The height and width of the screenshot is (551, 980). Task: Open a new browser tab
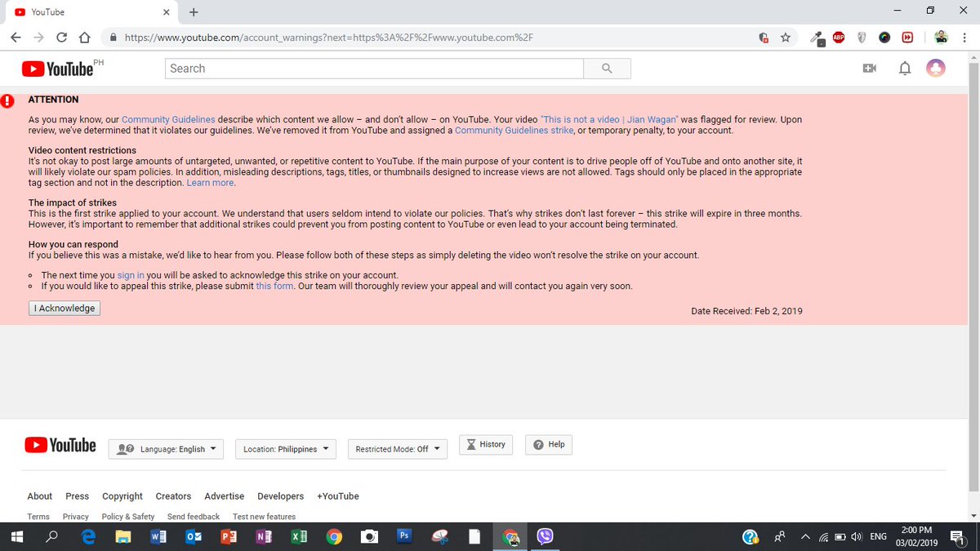[x=194, y=12]
